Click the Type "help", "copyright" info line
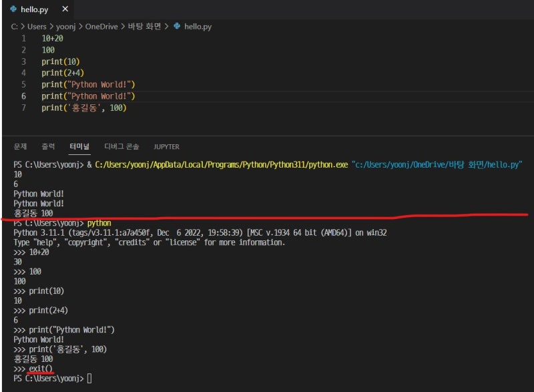The width and height of the screenshot is (534, 392). click(x=149, y=242)
